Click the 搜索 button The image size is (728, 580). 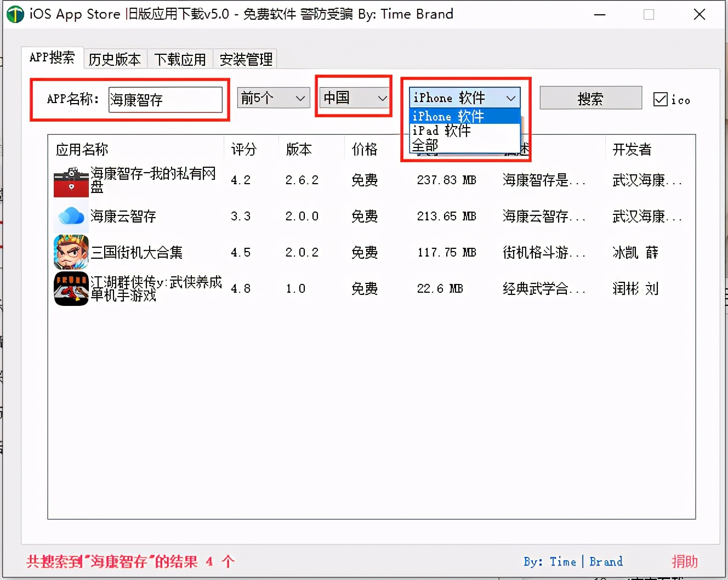590,98
